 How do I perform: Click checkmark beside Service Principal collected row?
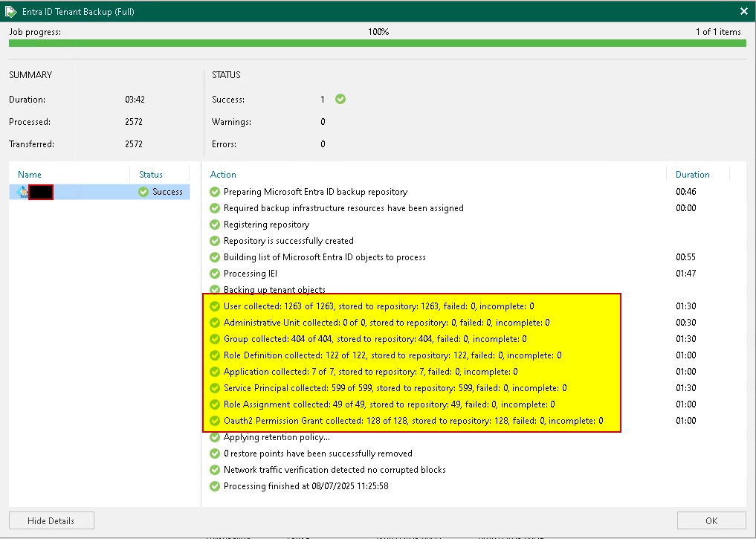click(215, 388)
